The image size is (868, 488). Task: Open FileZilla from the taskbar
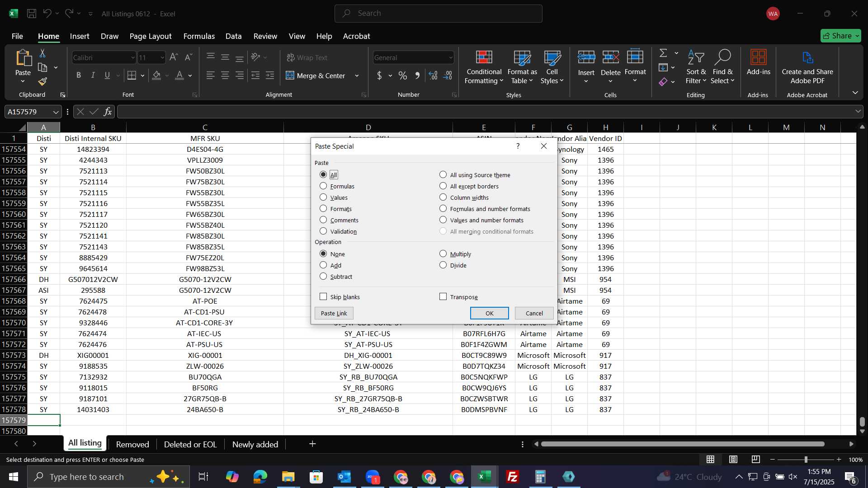click(x=513, y=477)
